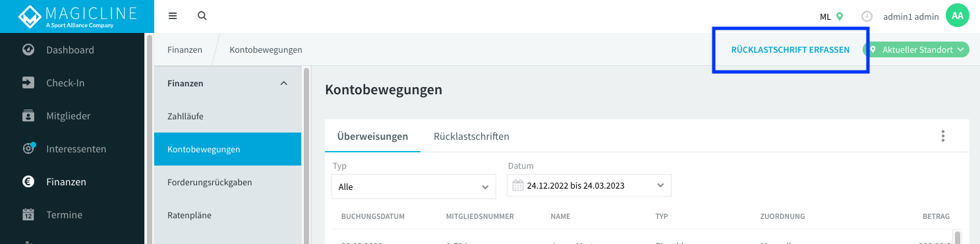The height and width of the screenshot is (244, 980).
Task: Click the Interessenten target icon
Action: click(28, 148)
